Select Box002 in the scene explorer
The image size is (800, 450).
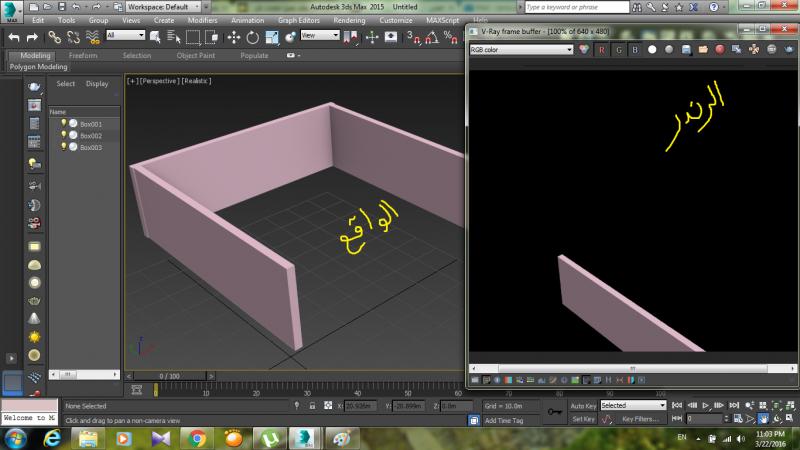(91, 135)
